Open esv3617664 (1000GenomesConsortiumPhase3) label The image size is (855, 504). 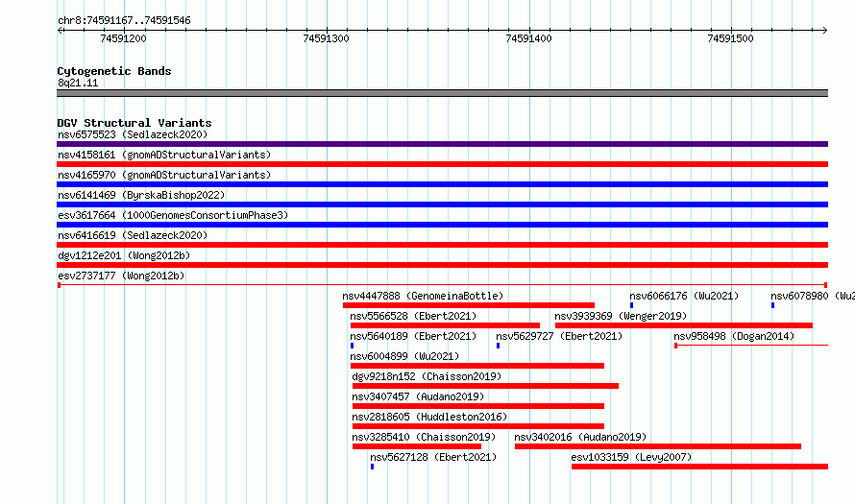[x=173, y=215]
